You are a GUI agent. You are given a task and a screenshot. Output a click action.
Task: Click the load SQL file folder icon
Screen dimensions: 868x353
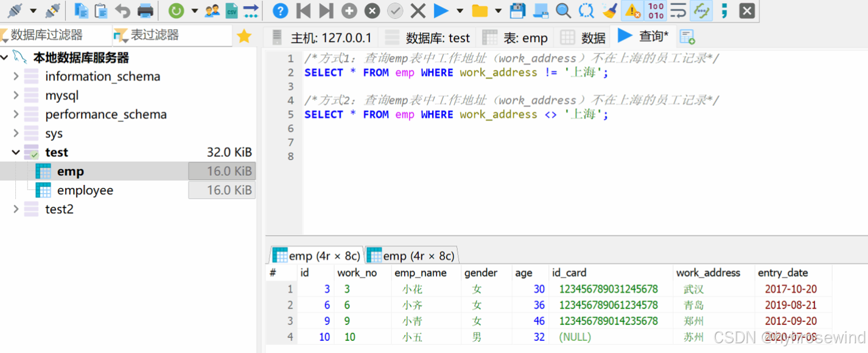(x=480, y=10)
